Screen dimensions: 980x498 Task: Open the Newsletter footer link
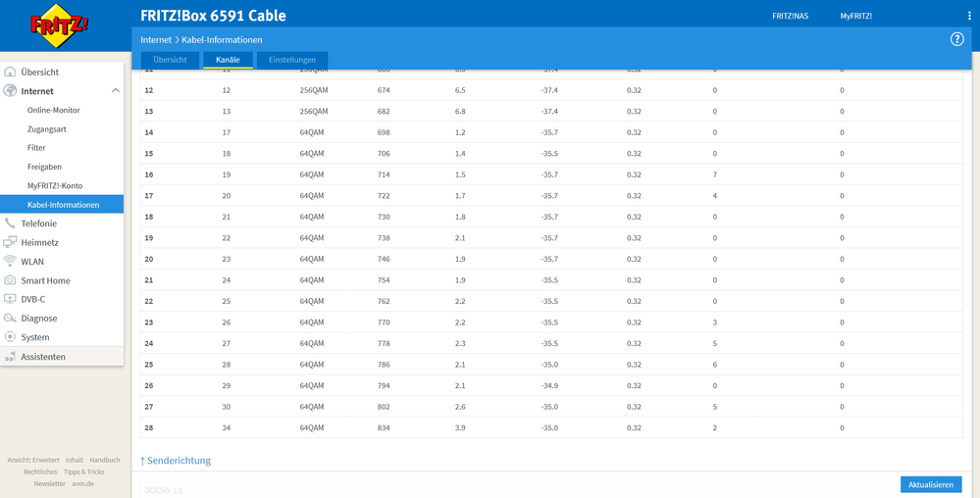click(x=49, y=483)
